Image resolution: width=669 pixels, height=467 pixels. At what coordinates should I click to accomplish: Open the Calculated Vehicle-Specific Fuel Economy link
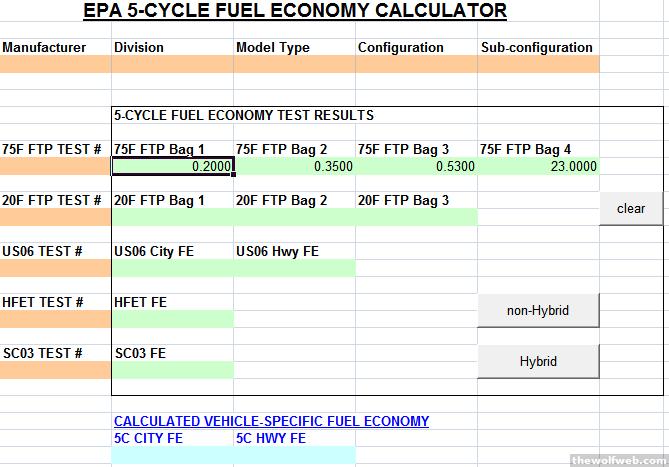point(271,421)
